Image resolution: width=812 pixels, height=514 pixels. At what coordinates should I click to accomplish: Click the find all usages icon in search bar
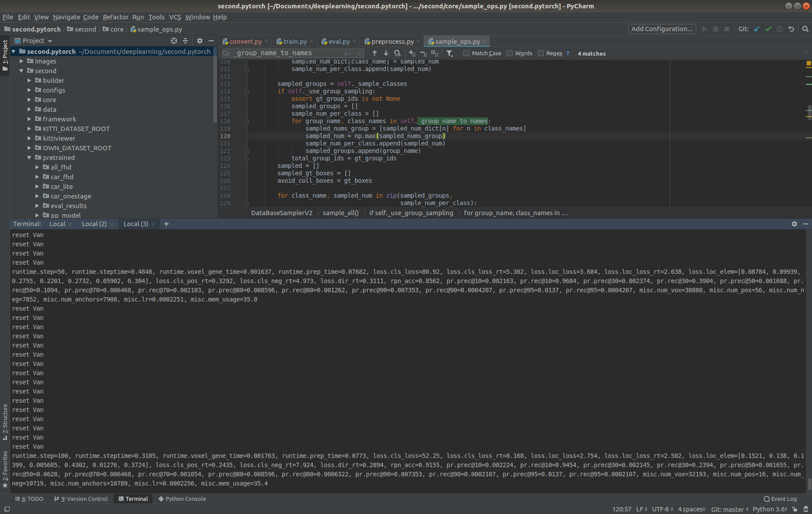[x=397, y=53]
